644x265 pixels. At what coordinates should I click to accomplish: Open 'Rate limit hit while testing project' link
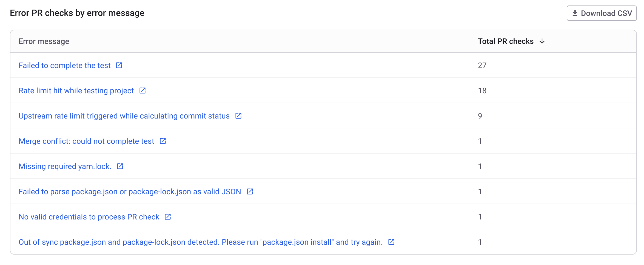(x=76, y=91)
